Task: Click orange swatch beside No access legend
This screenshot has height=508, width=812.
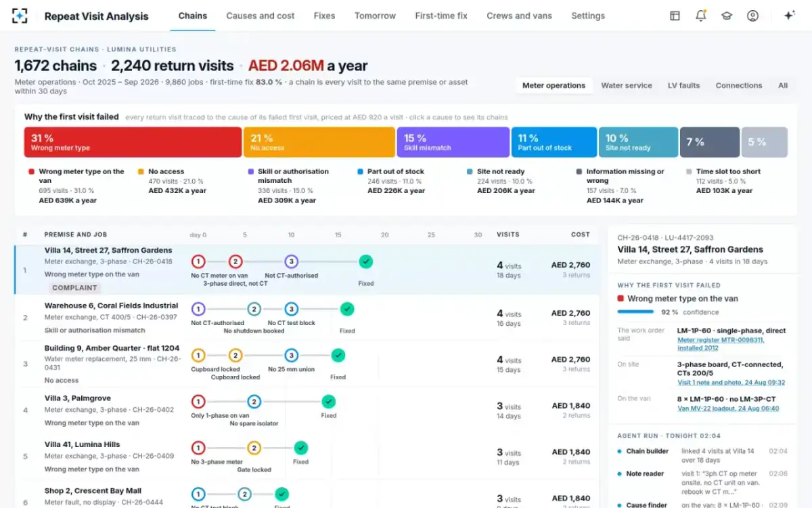Action: click(141, 172)
